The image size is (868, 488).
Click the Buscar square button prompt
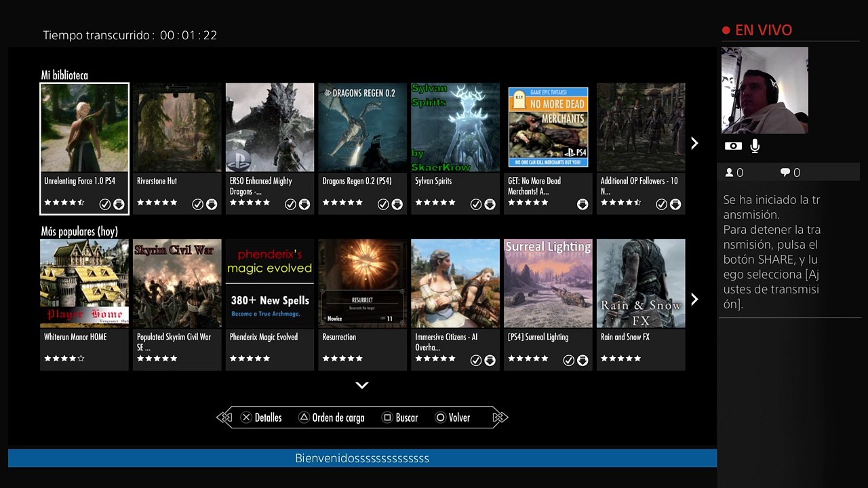tap(400, 418)
